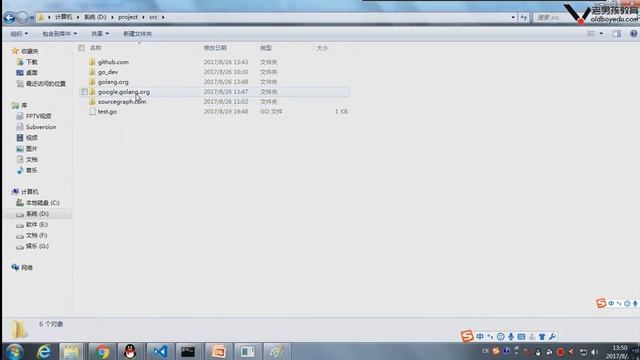Select the test.go file

(107, 111)
